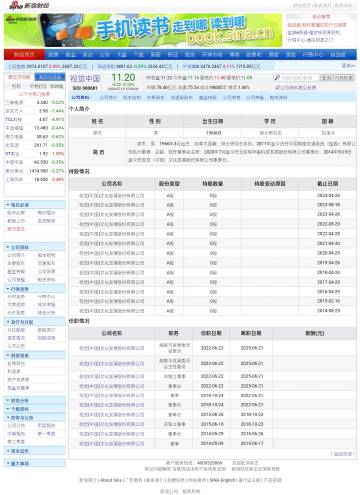Click the magnifier icon beside the search box

tap(277, 78)
